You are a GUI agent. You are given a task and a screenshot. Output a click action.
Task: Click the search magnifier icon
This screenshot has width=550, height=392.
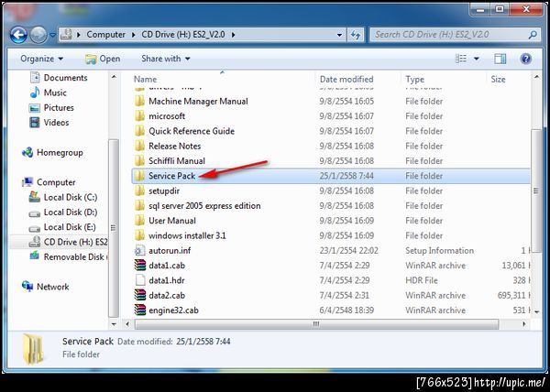533,35
